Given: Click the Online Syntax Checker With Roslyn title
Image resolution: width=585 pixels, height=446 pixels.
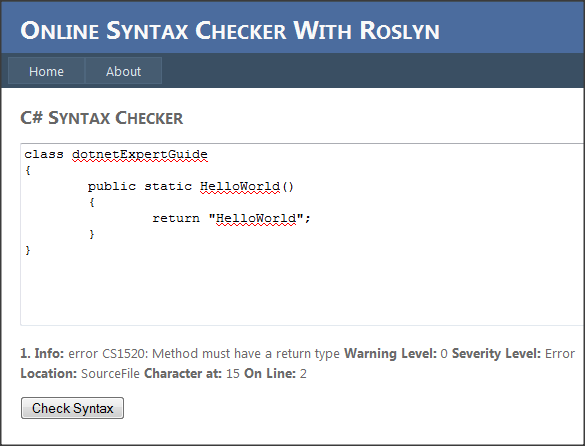Looking at the screenshot, I should (230, 31).
